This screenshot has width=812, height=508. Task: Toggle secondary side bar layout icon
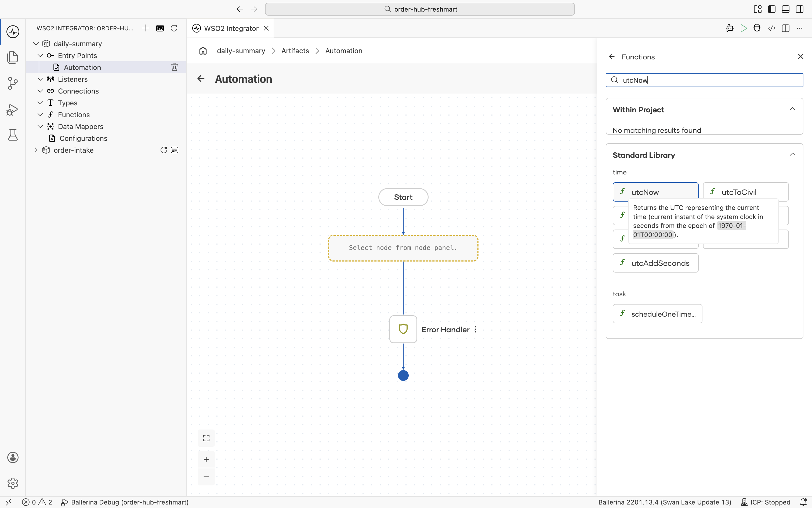[x=800, y=9]
